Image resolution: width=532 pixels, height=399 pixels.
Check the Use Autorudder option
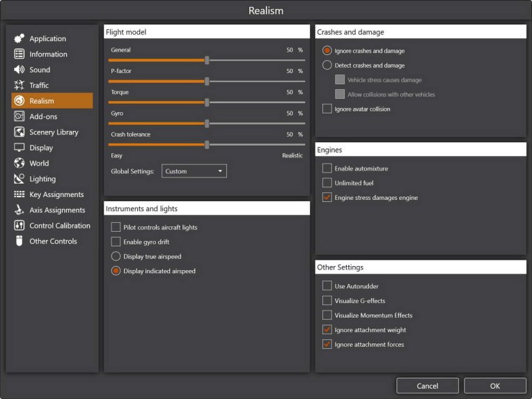(327, 286)
